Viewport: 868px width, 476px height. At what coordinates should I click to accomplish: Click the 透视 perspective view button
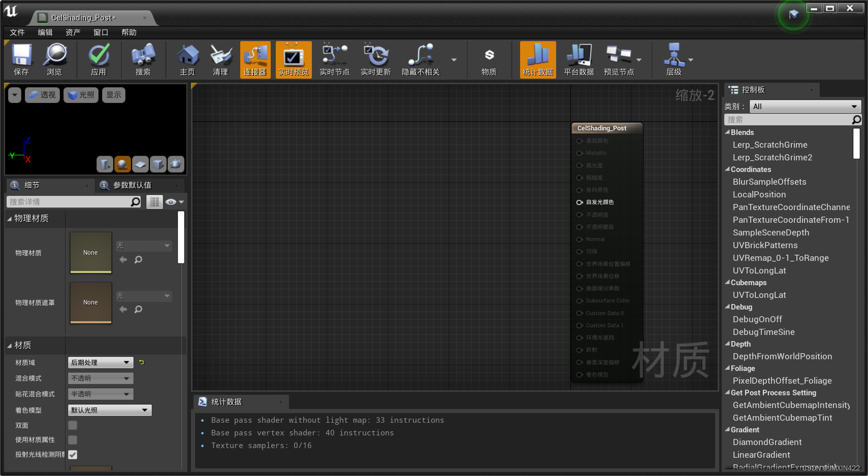[42, 95]
